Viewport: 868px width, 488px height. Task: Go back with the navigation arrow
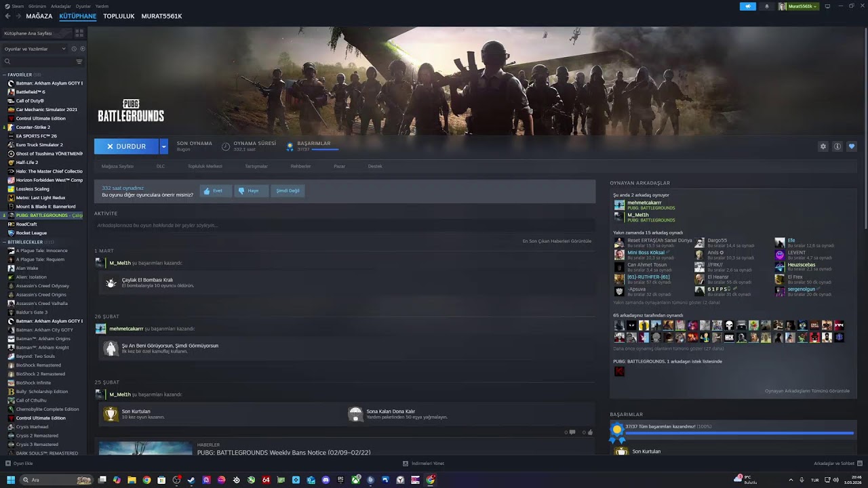coord(7,16)
